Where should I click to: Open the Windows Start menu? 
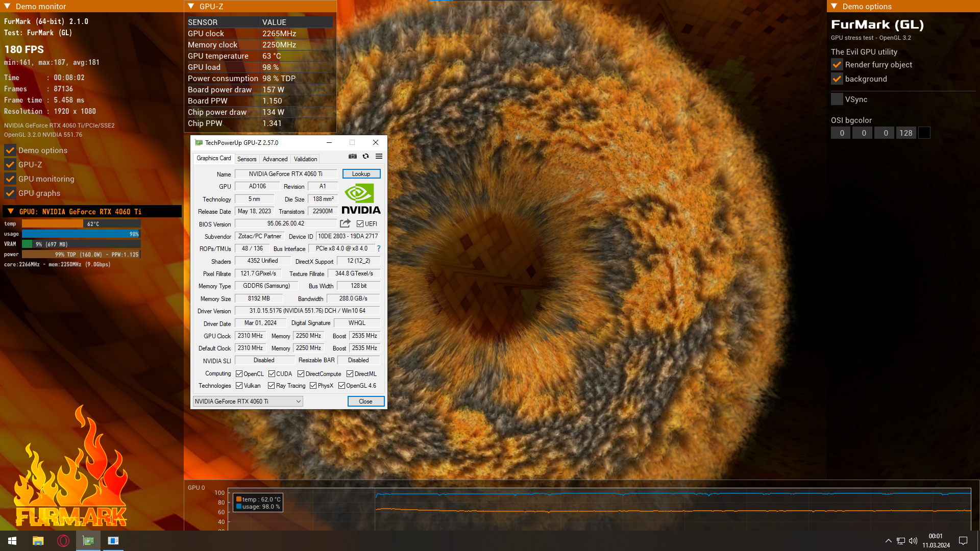pos(12,541)
